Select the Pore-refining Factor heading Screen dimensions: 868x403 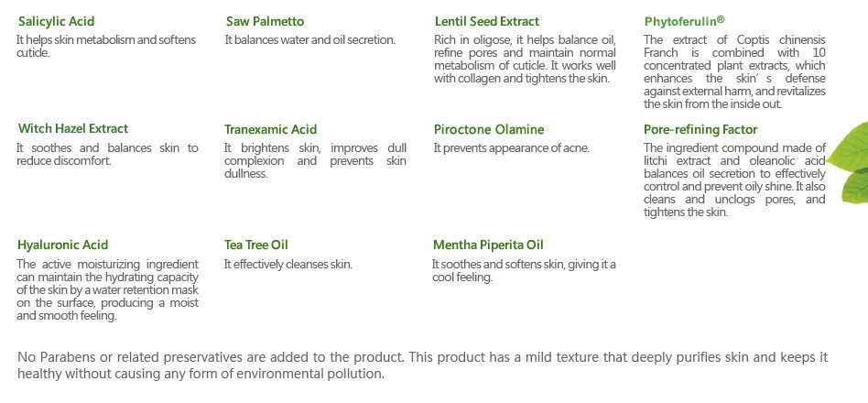click(x=700, y=129)
